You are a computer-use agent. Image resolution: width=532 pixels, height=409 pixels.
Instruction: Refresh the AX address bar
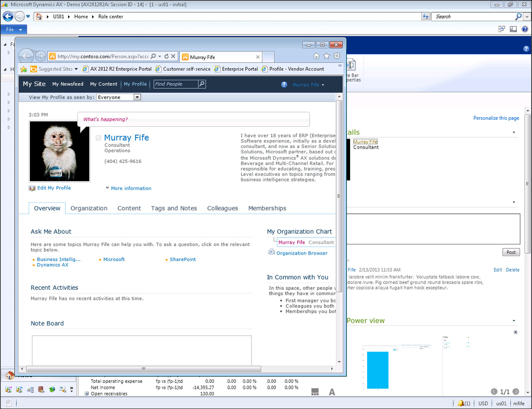pyautogui.click(x=426, y=17)
